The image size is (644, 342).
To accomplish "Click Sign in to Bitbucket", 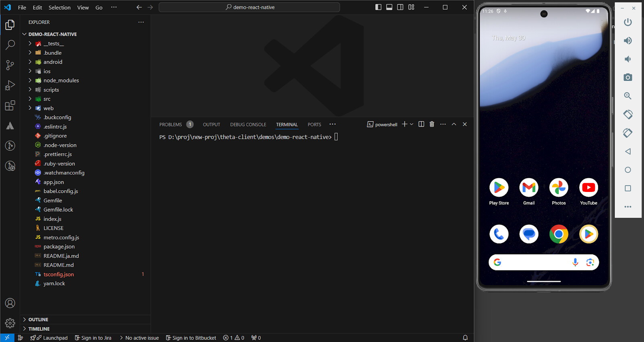I will point(191,338).
